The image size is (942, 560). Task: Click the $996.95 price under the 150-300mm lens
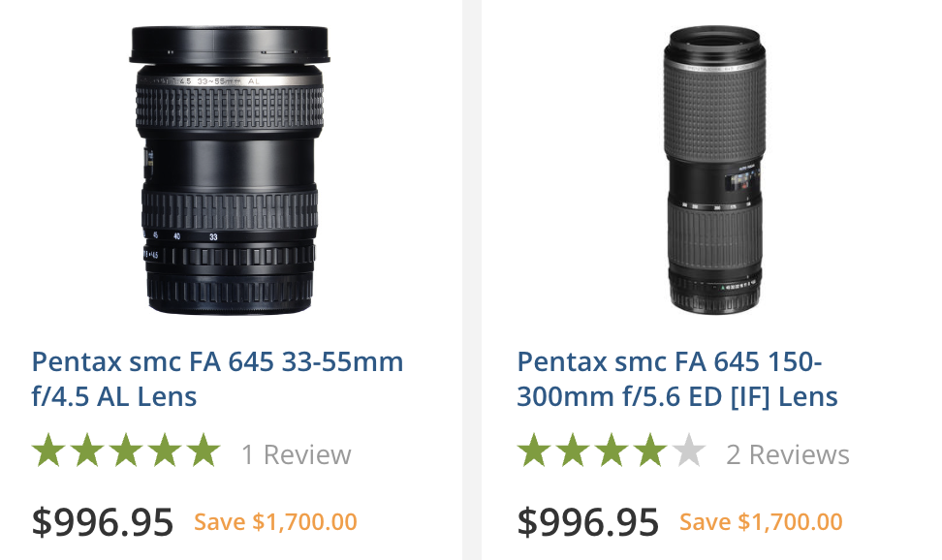(587, 521)
